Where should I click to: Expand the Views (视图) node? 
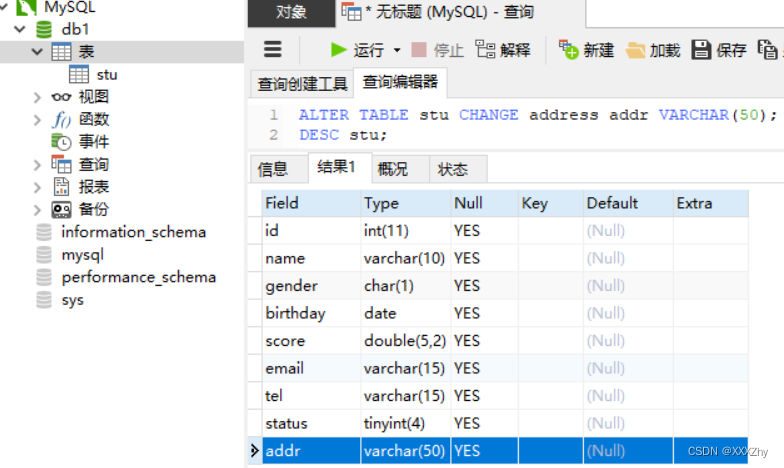click(x=37, y=97)
